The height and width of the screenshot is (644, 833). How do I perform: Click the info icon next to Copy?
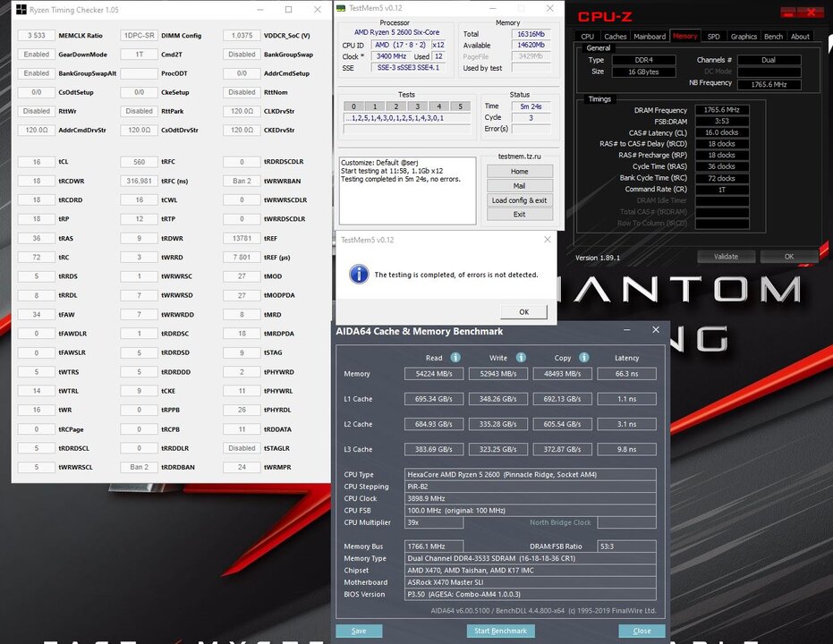584,357
